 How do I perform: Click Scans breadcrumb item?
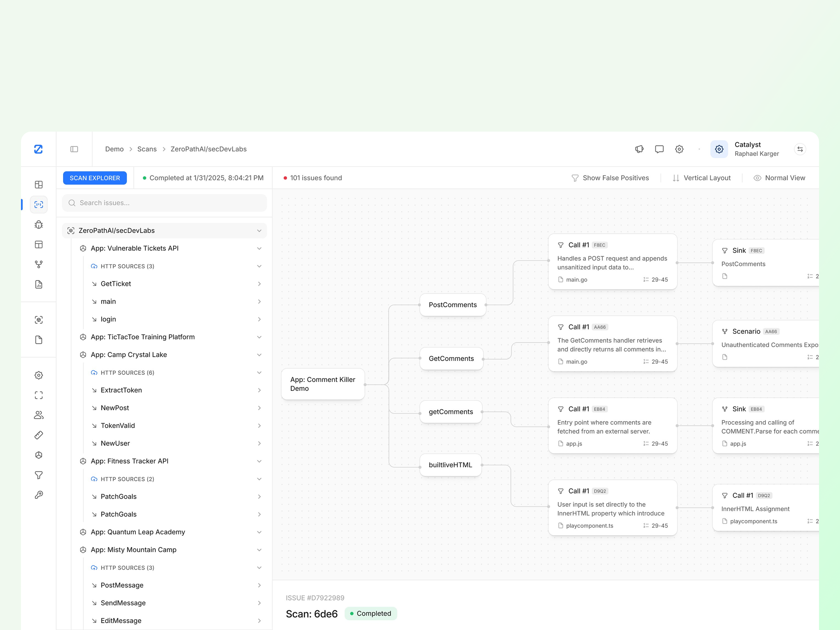pyautogui.click(x=147, y=149)
